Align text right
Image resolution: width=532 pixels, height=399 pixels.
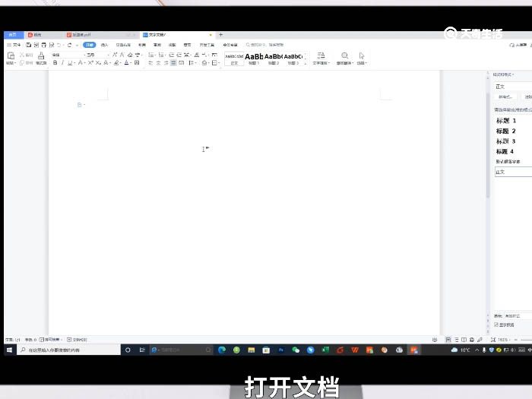[x=166, y=63]
